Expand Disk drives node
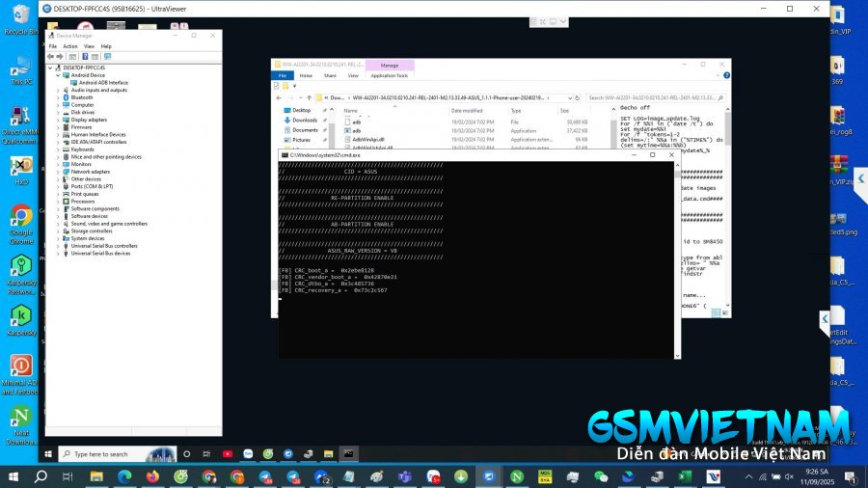Viewport: 868px width, 488px height. pyautogui.click(x=58, y=112)
